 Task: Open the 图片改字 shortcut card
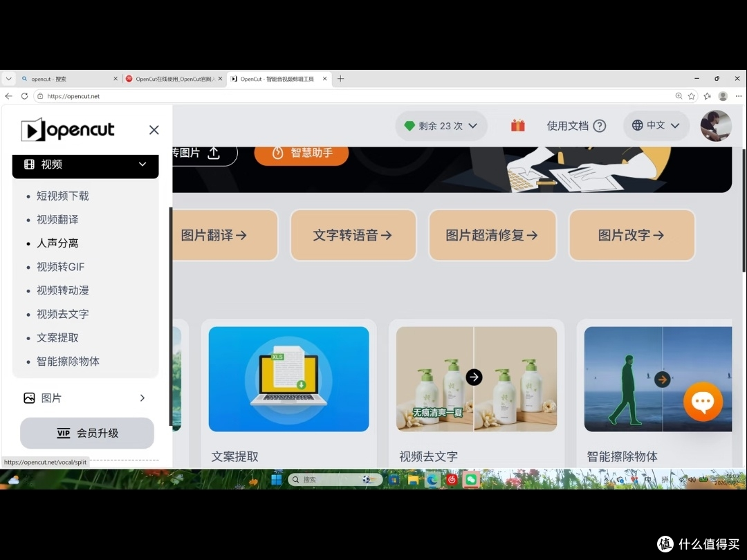pos(631,235)
